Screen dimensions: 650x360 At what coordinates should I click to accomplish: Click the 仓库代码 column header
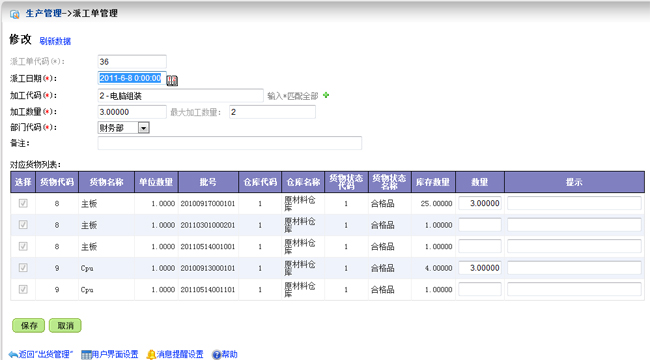tap(260, 182)
